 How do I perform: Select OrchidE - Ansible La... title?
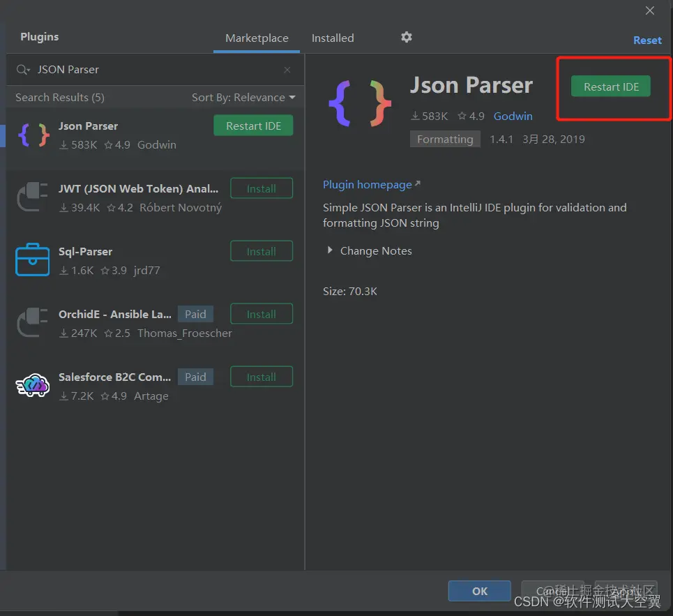coord(114,314)
